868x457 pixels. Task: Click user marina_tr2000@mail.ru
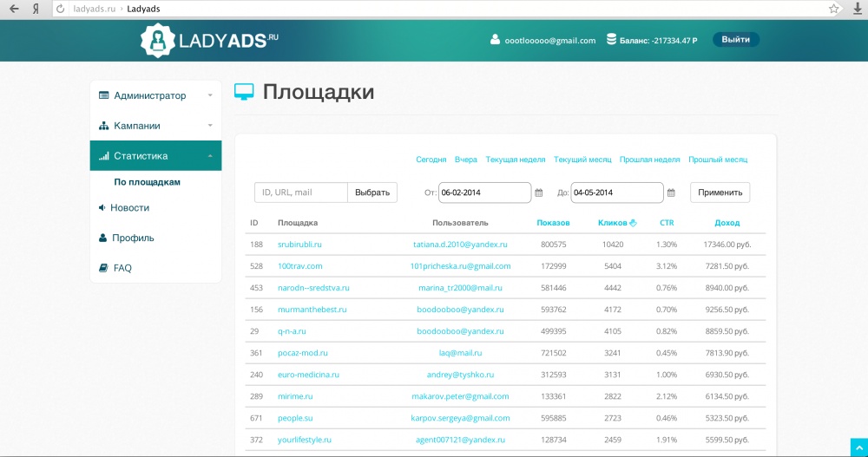pyautogui.click(x=460, y=288)
